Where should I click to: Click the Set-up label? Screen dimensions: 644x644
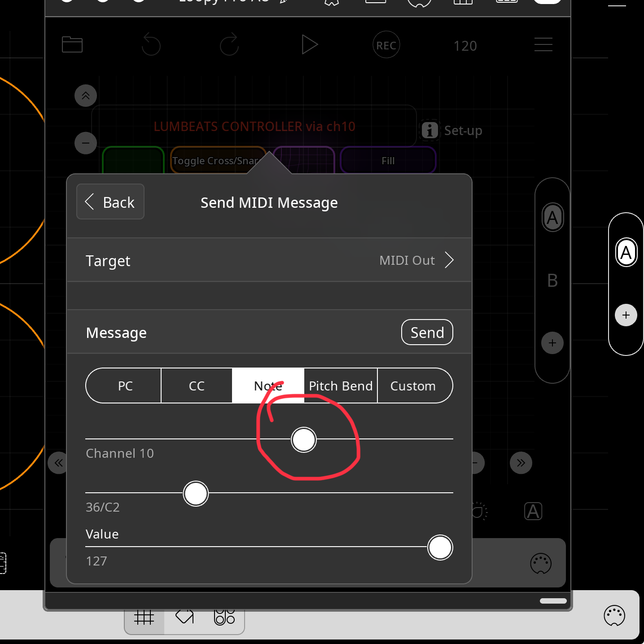coord(463,131)
